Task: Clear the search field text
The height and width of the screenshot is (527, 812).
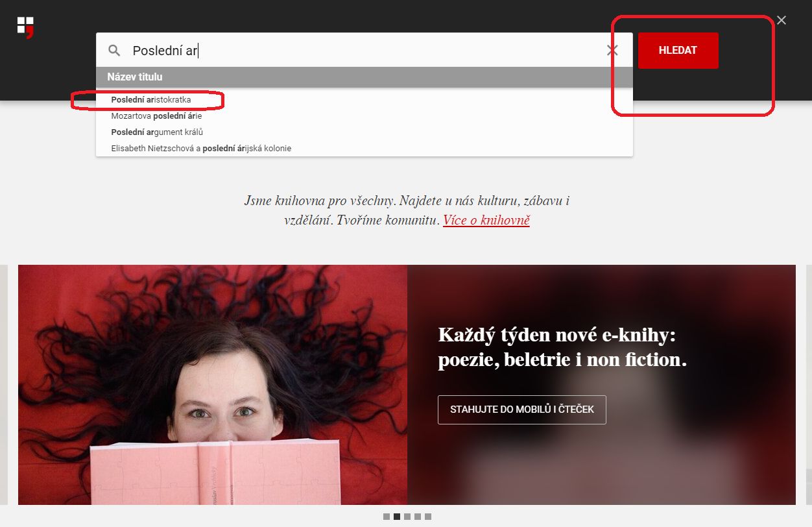Action: pos(612,51)
